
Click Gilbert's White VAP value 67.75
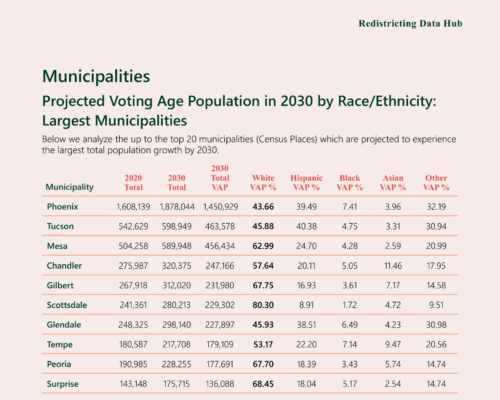(x=263, y=285)
